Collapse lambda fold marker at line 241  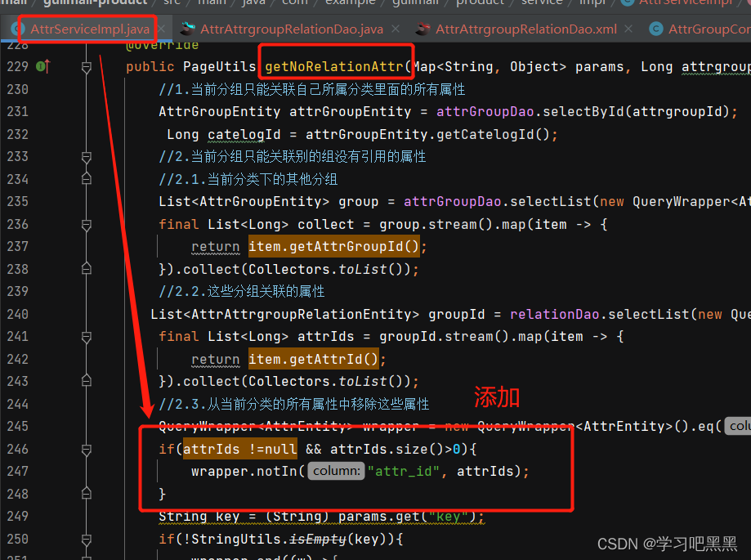click(86, 336)
